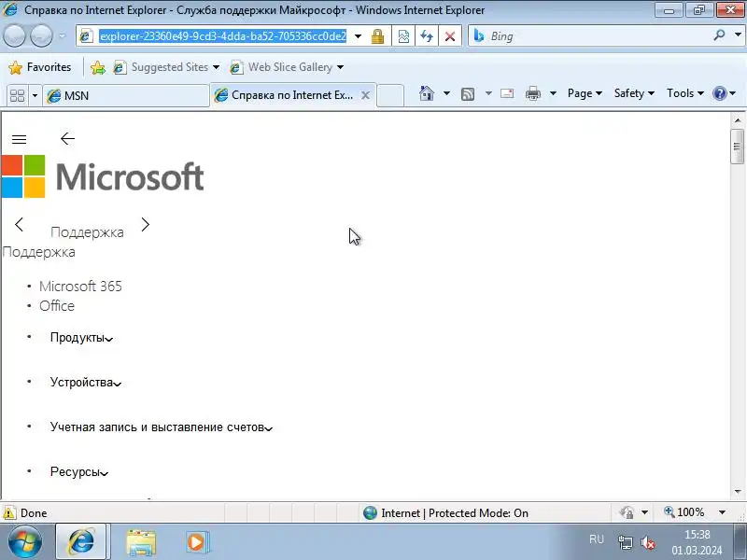Viewport: 747px width, 560px height.
Task: Open the Поддержка link between the chevrons
Action: pyautogui.click(x=87, y=232)
